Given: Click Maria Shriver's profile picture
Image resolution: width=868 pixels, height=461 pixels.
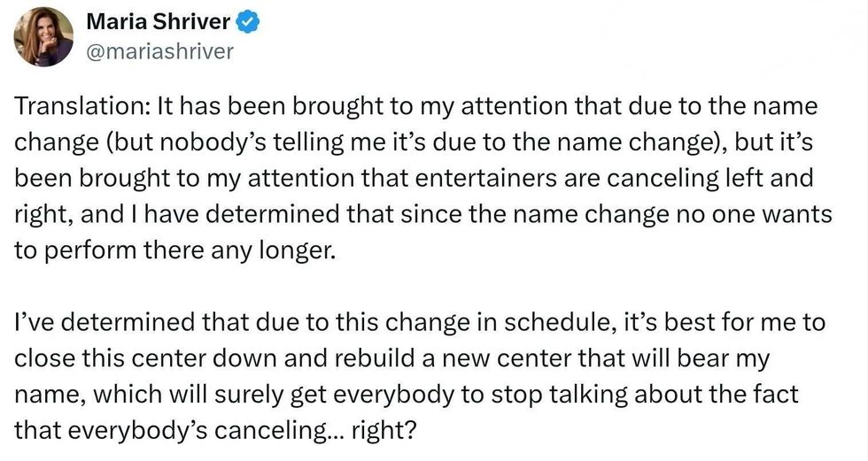Looking at the screenshot, I should [43, 35].
